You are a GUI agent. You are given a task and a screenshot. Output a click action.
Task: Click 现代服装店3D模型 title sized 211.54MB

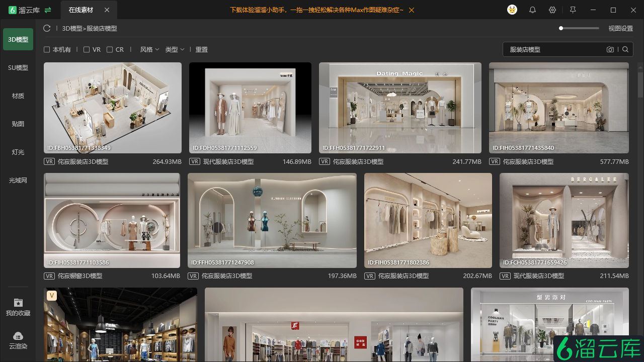point(539,276)
